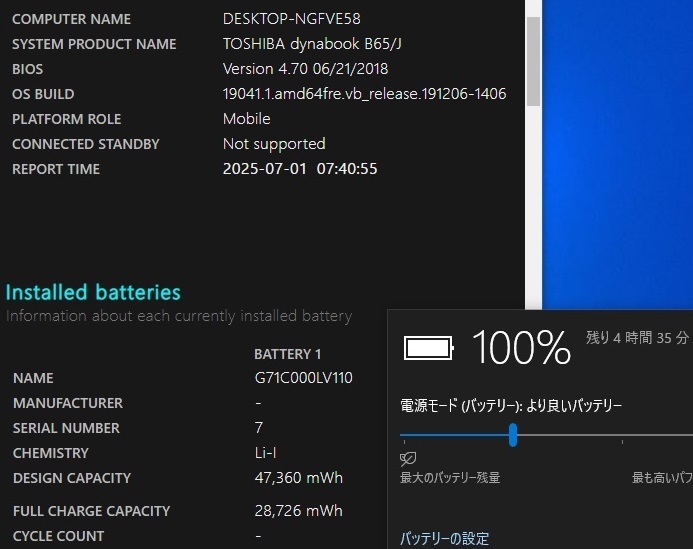
Task: Click BIOS Version 4.70 06/21/2018 value
Action: tap(305, 69)
